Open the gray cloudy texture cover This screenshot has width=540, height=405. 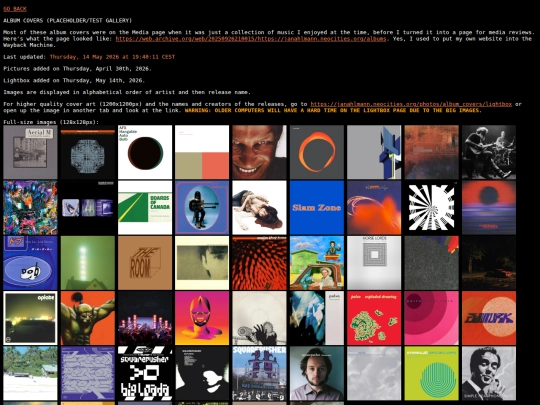374,373
